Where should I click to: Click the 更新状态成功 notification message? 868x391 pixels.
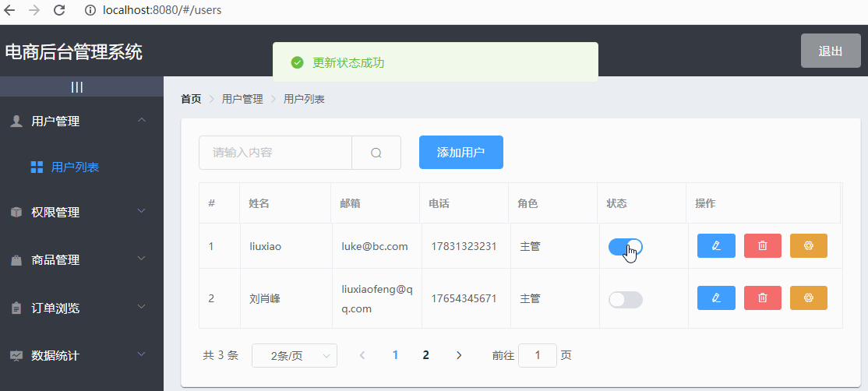click(x=348, y=63)
